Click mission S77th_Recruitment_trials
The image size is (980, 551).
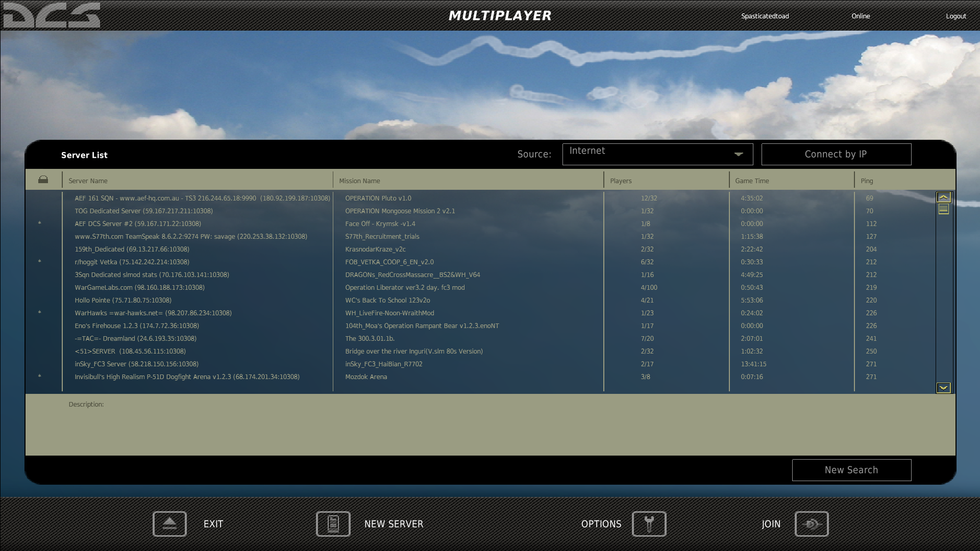tap(382, 236)
